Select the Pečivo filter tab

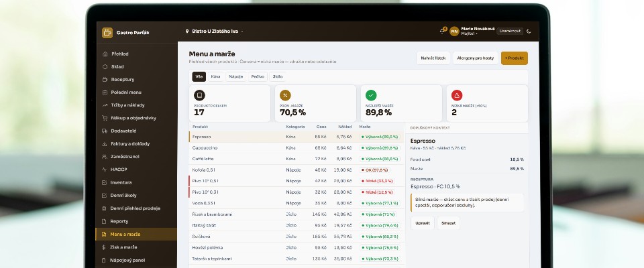point(258,77)
